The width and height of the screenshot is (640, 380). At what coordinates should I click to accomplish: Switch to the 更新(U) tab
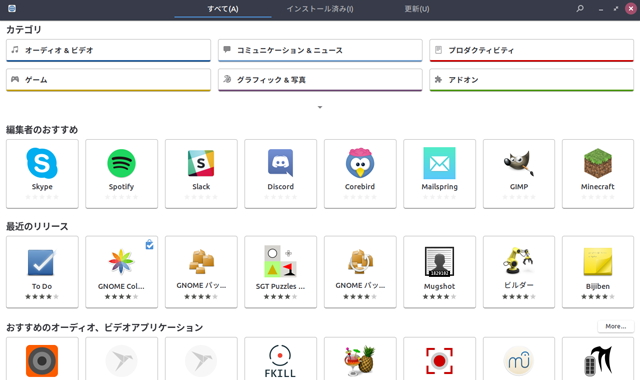(x=417, y=9)
